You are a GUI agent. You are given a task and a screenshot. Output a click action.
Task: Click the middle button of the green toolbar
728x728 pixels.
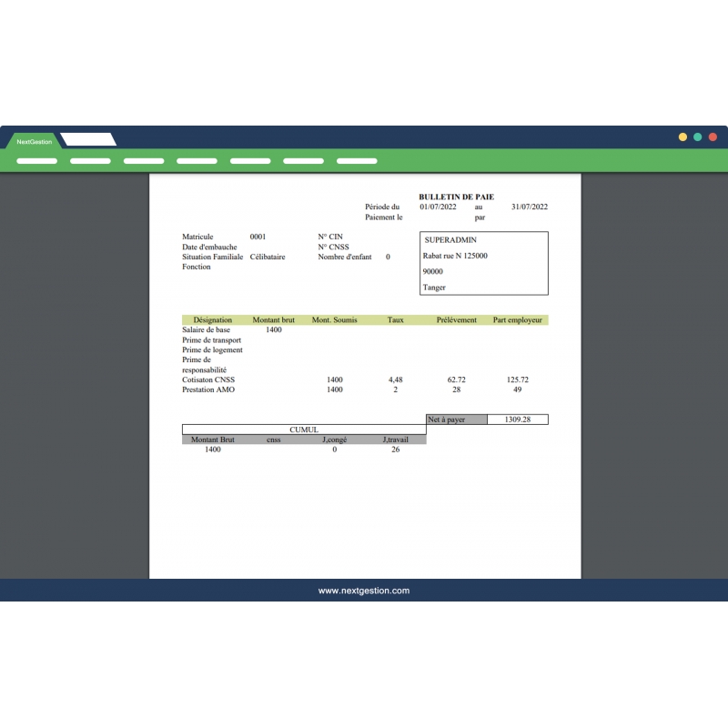pos(197,161)
